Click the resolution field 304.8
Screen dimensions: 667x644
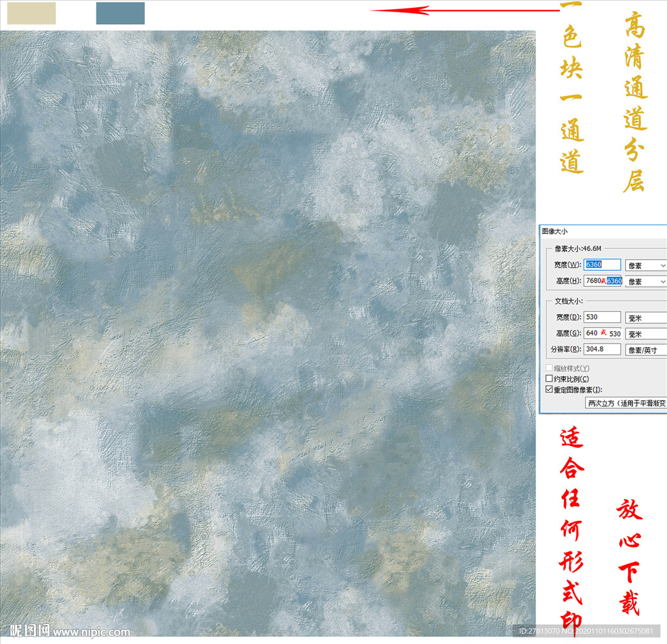[x=602, y=349]
